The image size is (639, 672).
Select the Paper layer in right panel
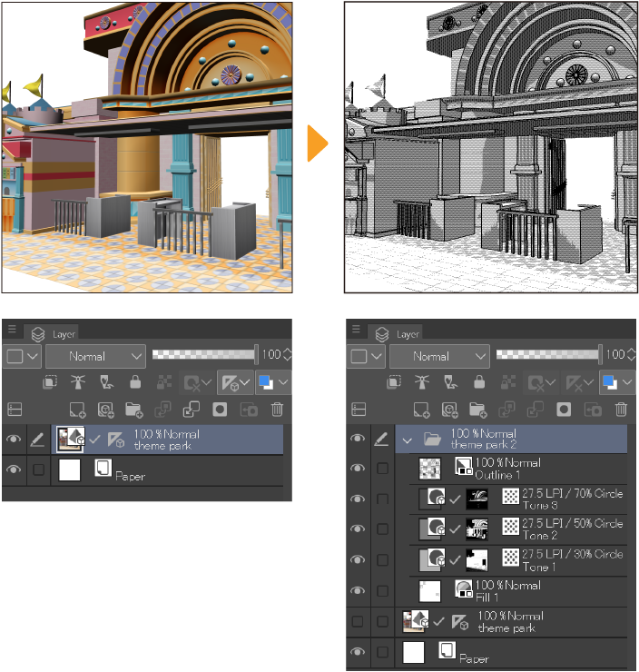tap(511, 652)
